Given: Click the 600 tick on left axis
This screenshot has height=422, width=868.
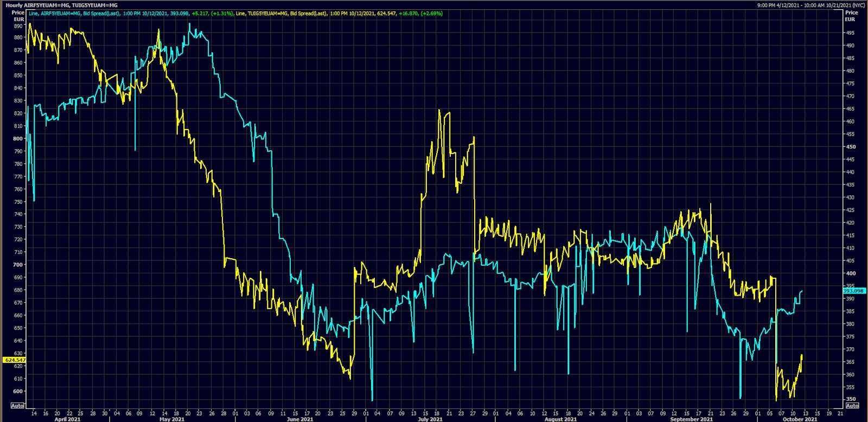Looking at the screenshot, I should click(x=18, y=391).
